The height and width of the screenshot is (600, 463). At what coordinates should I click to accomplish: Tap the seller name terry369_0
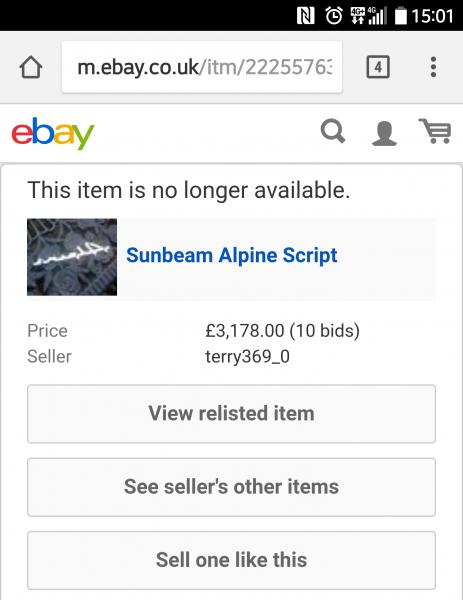click(x=247, y=357)
